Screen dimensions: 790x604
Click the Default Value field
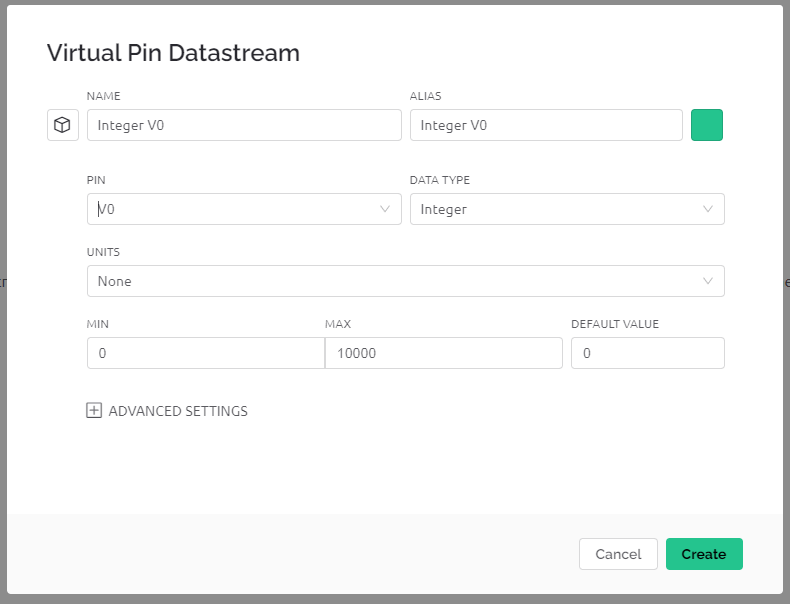(x=648, y=353)
